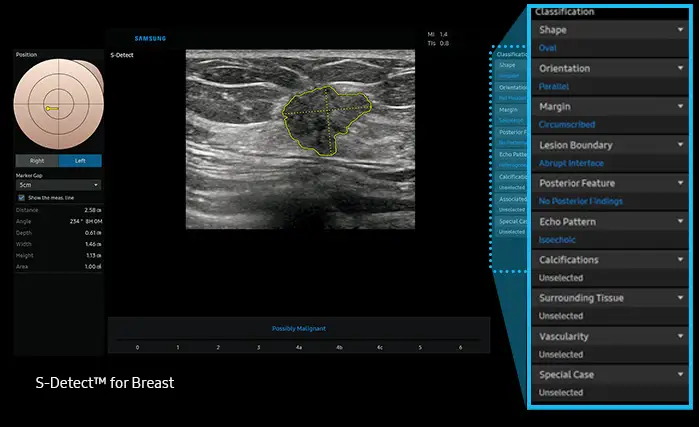
Task: Click the Parallel orientation value
Action: 554,86
